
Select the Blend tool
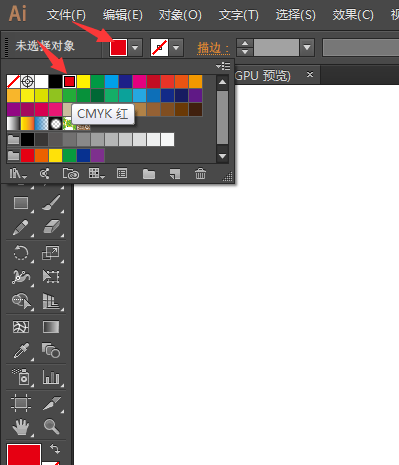(x=51, y=350)
